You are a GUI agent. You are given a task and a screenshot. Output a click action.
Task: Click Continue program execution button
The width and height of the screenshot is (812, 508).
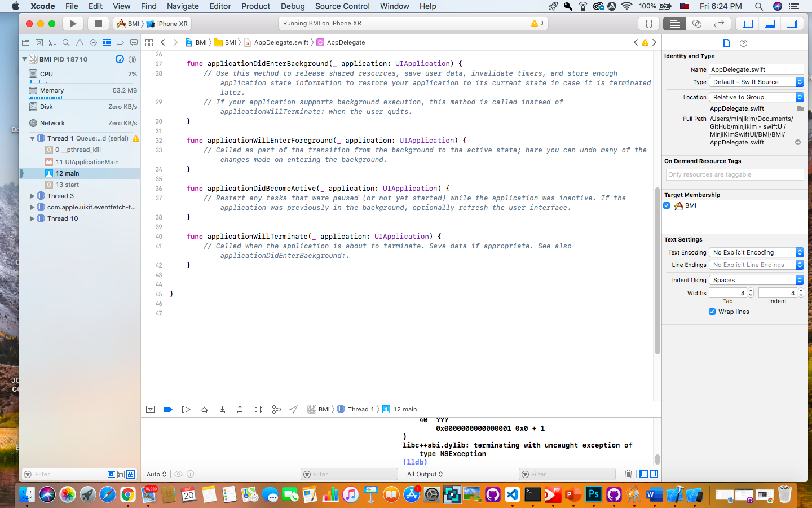click(186, 409)
